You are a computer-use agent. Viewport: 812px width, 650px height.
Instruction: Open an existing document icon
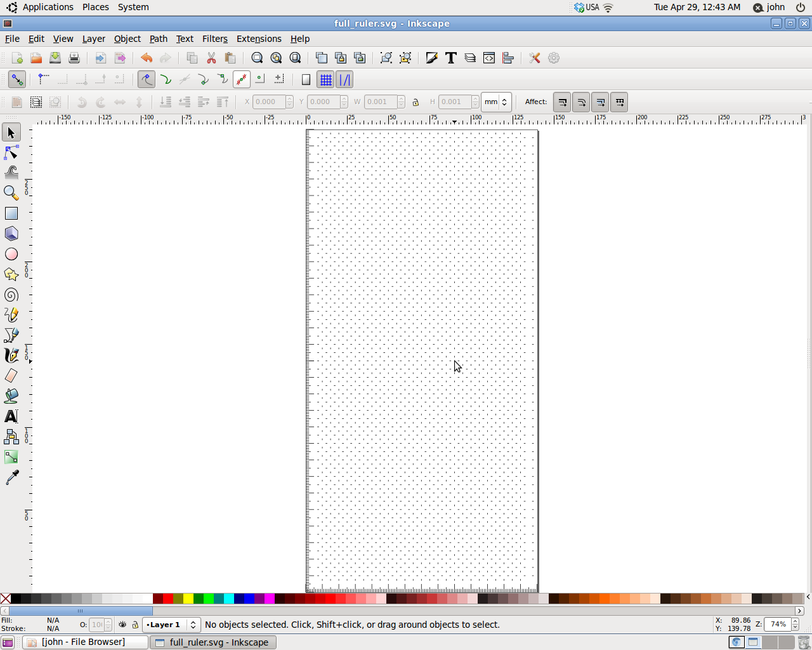36,58
